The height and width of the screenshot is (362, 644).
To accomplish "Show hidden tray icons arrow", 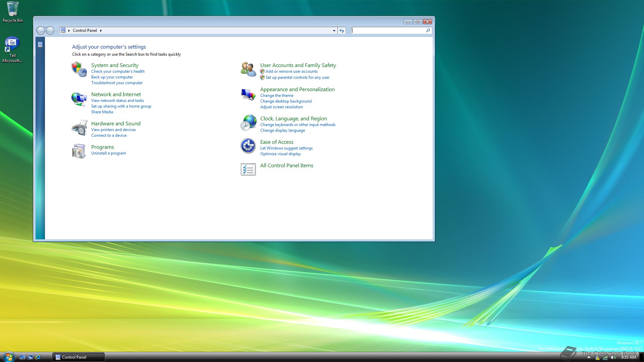I will 589,357.
